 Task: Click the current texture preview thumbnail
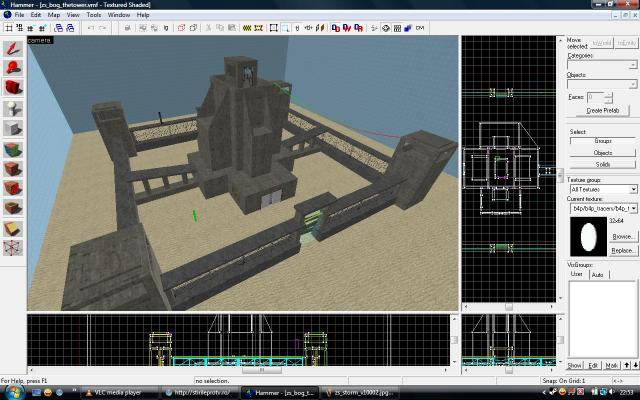586,238
